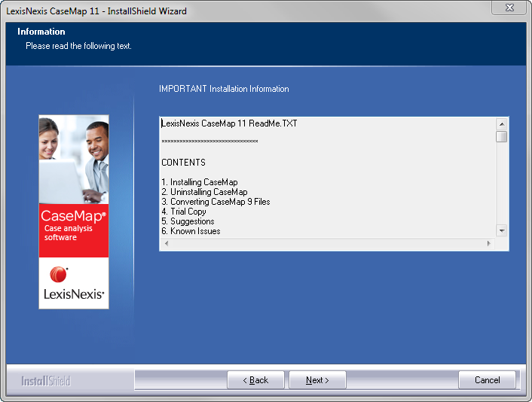Click the horizontal scroll right arrow
Image resolution: width=532 pixels, height=402 pixels.
489,243
